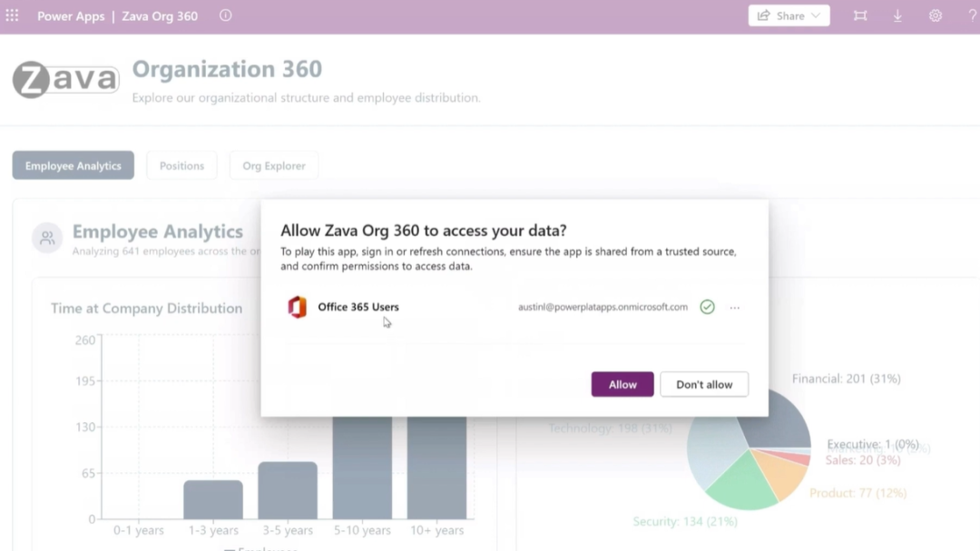Click the help question mark icon
Screen dimensions: 980x551
(x=972, y=15)
